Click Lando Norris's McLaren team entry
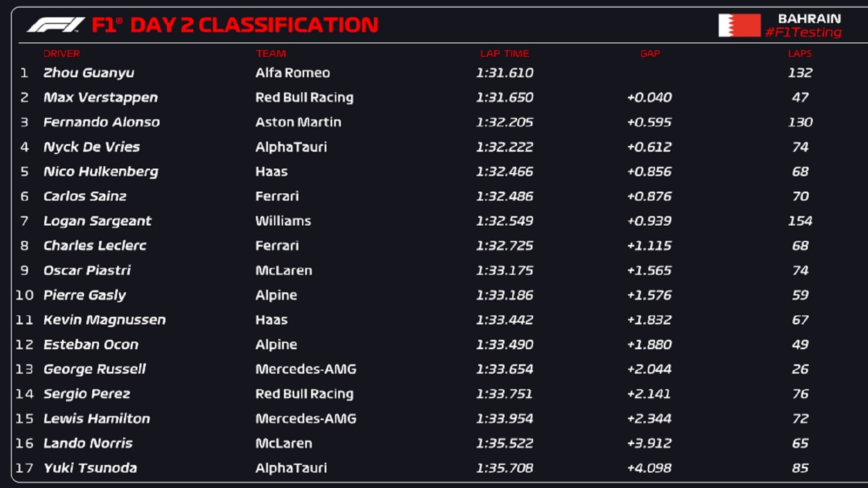This screenshot has width=868, height=488. 284,443
